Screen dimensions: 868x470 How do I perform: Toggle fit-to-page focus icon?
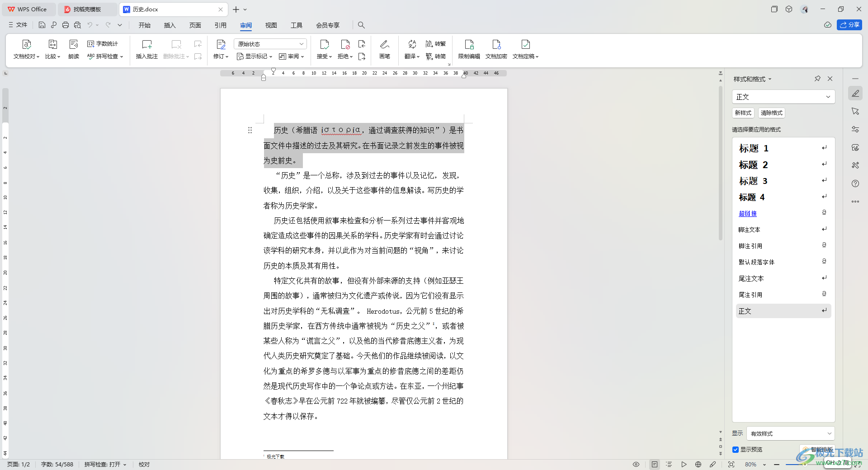(x=731, y=464)
